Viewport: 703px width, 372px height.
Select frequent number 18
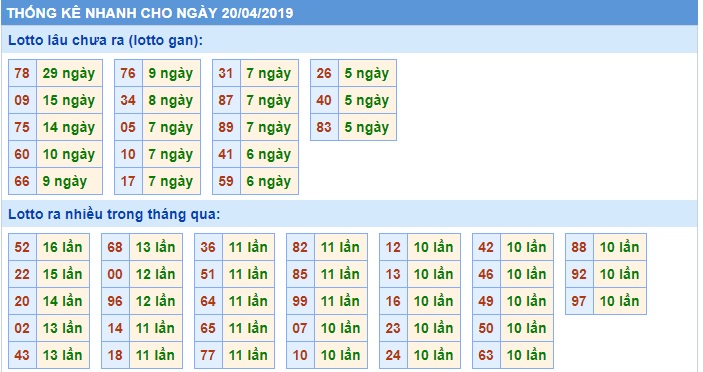click(115, 355)
